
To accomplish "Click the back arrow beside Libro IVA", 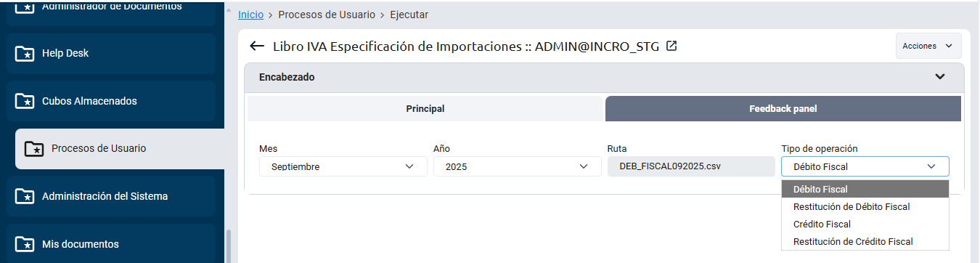I will pos(256,46).
